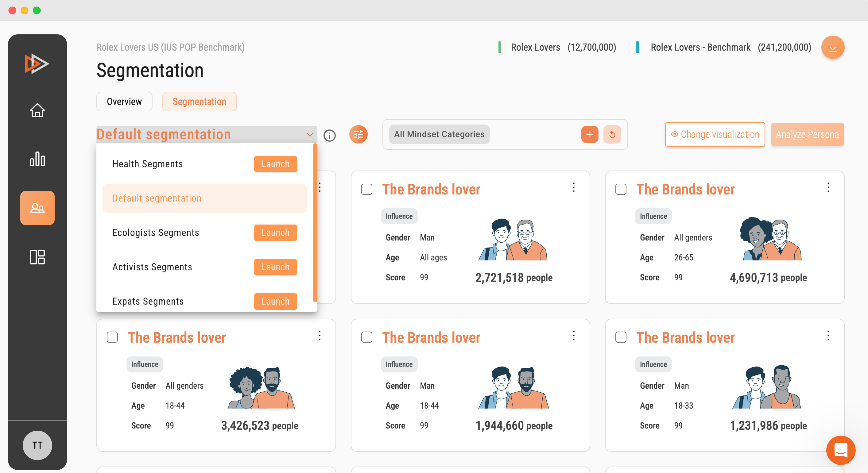Open the chat support bubble
The height and width of the screenshot is (473, 868).
click(x=841, y=450)
